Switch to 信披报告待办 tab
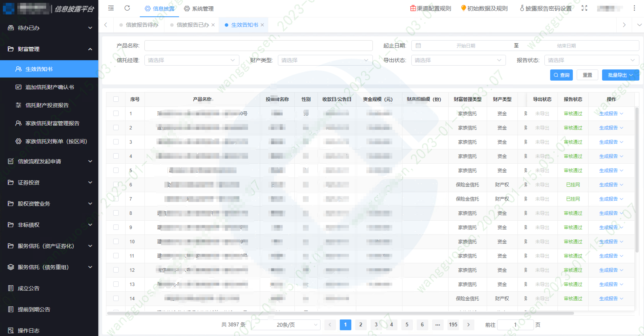644x336 pixels. (x=139, y=25)
